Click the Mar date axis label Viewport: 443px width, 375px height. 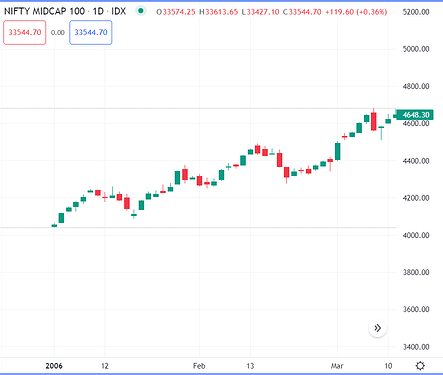click(337, 366)
